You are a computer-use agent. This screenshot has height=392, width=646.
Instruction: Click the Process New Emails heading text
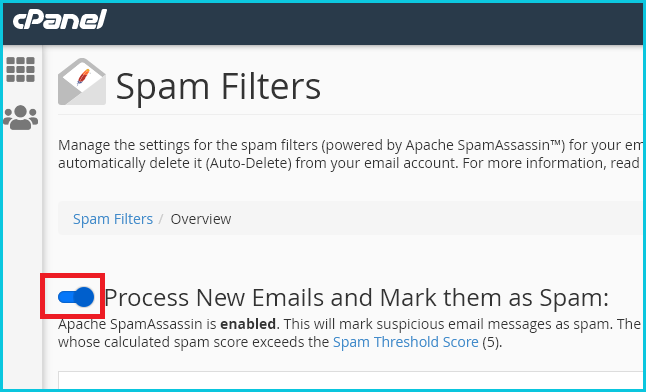point(356,297)
